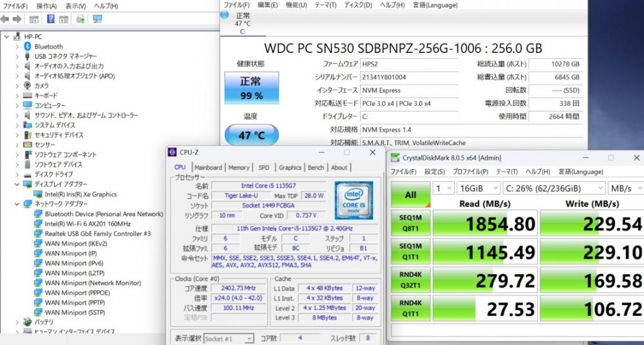
Task: Click the firmware field showing HPS2
Action: tap(409, 64)
